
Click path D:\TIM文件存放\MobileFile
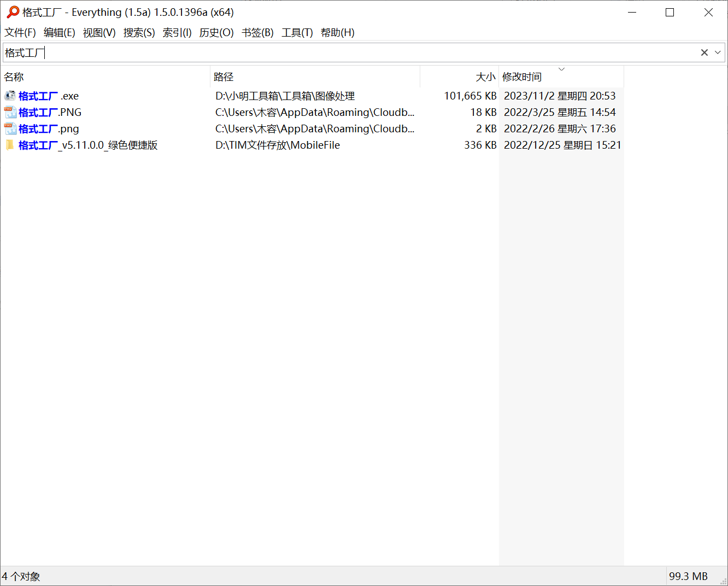[278, 145]
